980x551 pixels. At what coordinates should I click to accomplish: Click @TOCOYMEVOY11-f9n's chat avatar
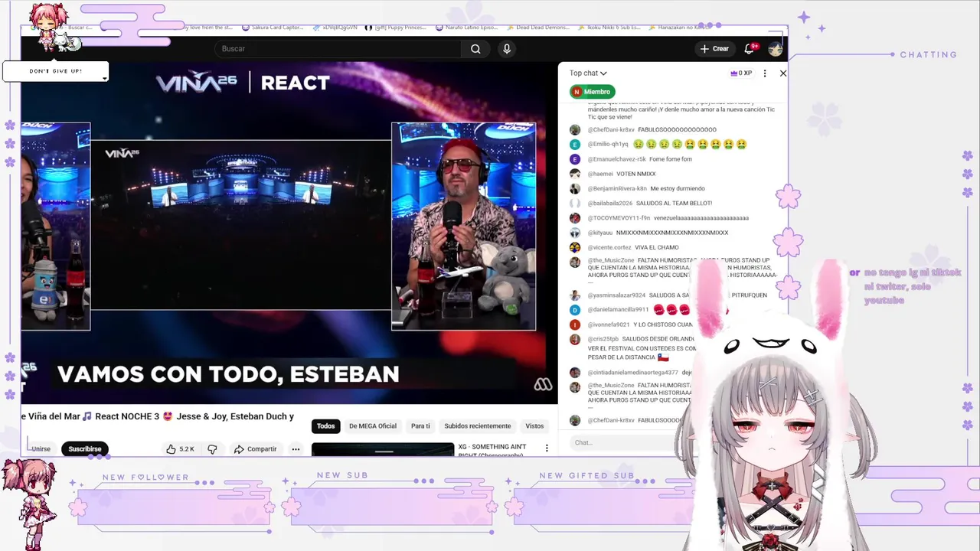click(575, 218)
